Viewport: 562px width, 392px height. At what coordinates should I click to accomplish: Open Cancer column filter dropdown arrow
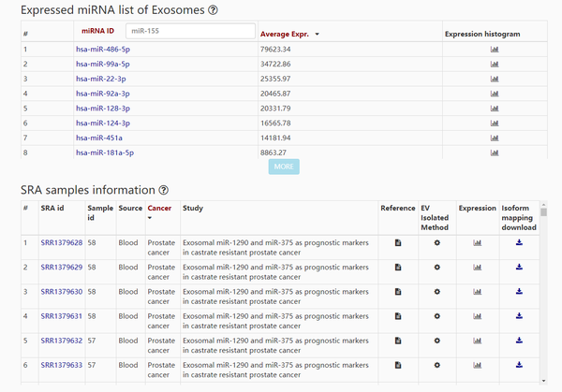pos(150,218)
